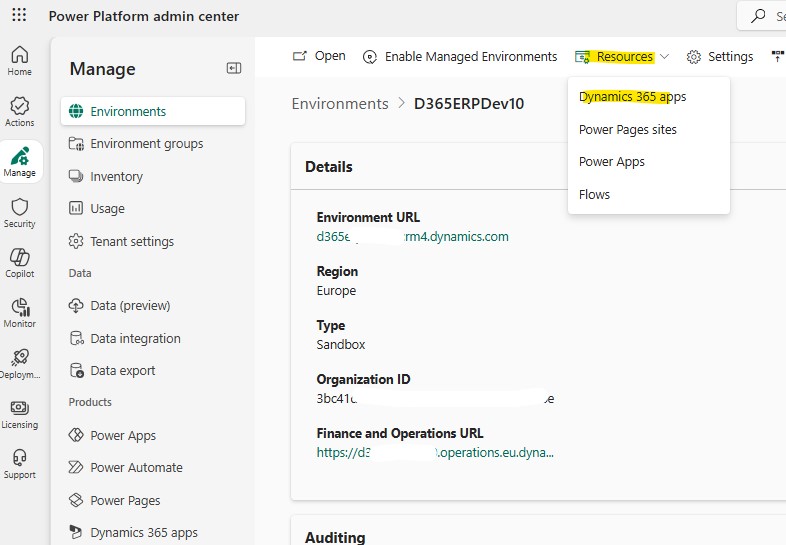Open Monitor in the left rail

tap(20, 313)
